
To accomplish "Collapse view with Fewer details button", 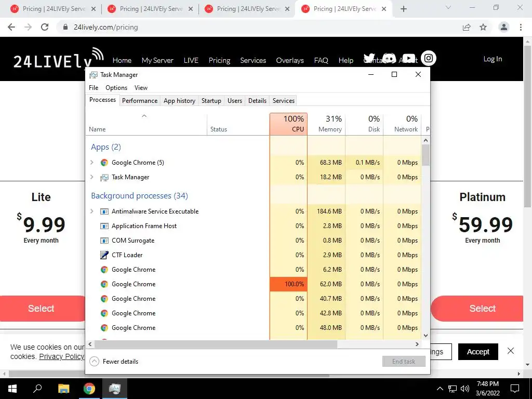I will coord(114,362).
